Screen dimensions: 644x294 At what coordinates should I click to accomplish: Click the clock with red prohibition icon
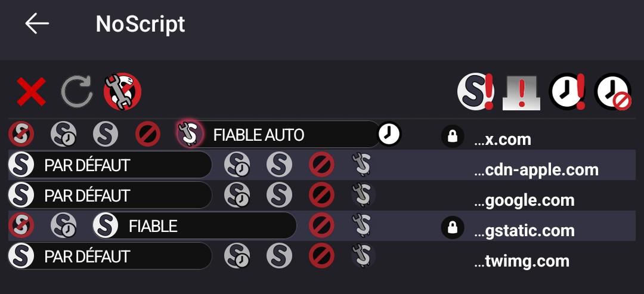pyautogui.click(x=612, y=92)
